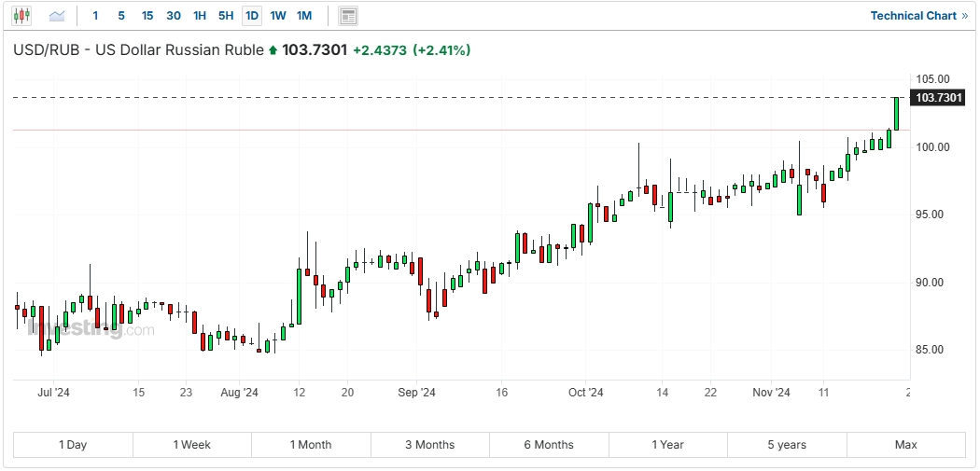The image size is (980, 471).
Task: Show the 3 Months range
Action: coord(430,445)
